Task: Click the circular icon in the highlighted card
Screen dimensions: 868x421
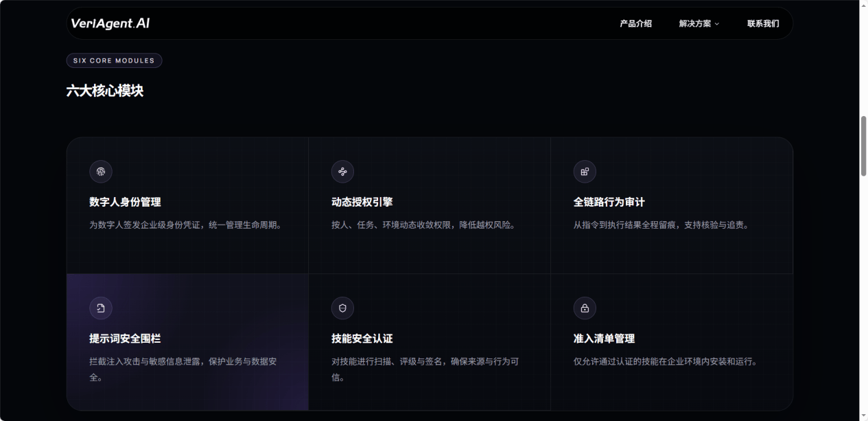Action: tap(101, 308)
